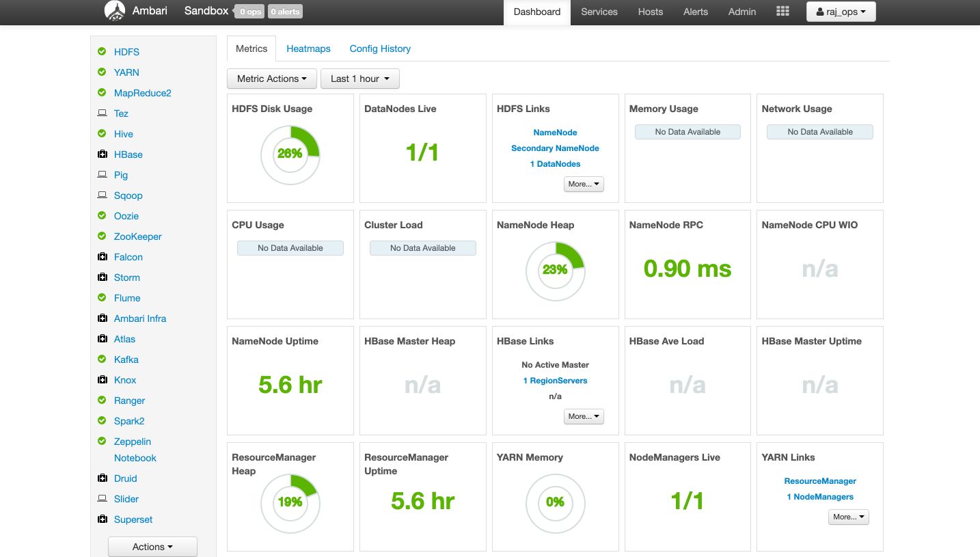Open the grid views icon in navbar
Viewport: 980px width, 557px height.
pos(783,12)
